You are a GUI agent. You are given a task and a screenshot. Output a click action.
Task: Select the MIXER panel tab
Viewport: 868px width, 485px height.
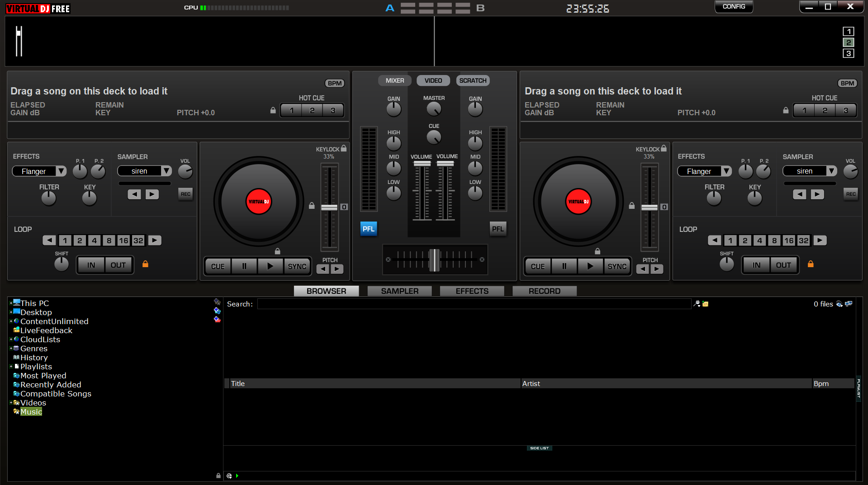click(395, 80)
